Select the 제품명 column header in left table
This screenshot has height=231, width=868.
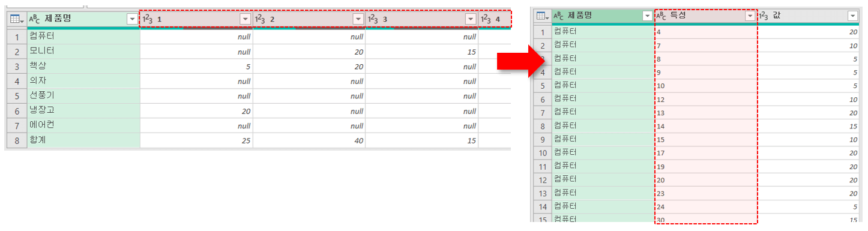pyautogui.click(x=83, y=19)
